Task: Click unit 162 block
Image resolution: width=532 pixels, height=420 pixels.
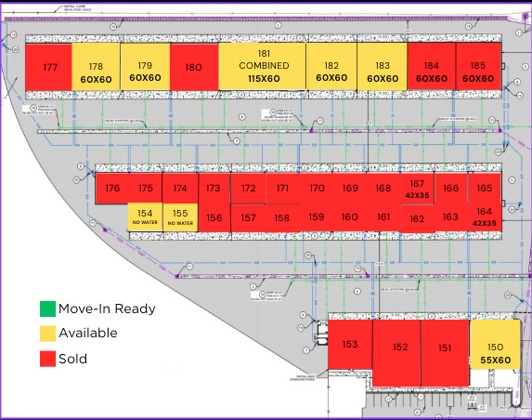Action: pos(417,218)
